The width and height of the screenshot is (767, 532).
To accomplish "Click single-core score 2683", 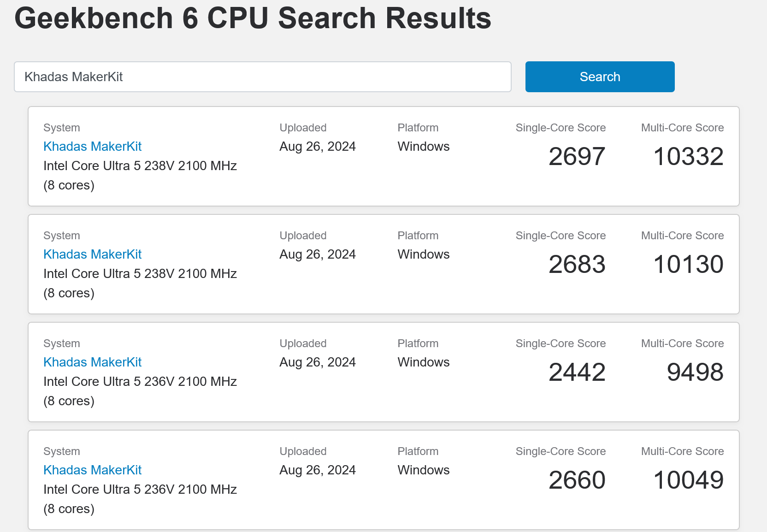I will [577, 265].
